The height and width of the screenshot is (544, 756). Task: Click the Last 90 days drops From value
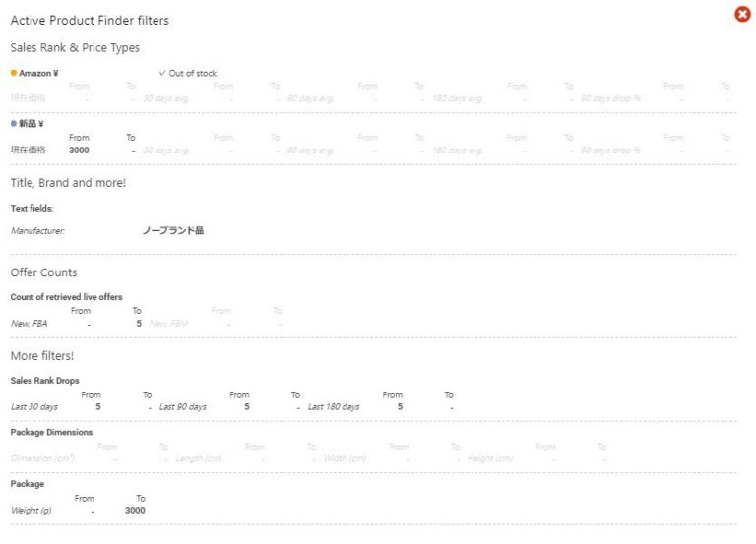point(247,407)
